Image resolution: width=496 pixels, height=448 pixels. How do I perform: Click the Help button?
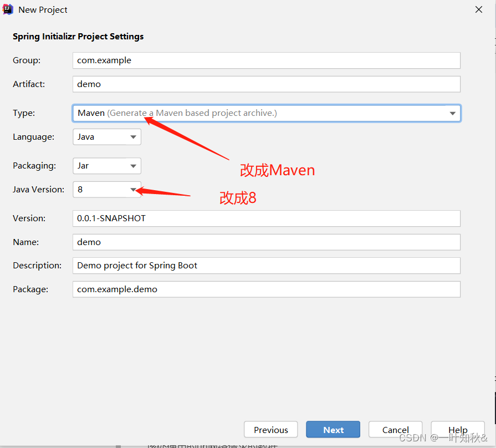pos(458,430)
